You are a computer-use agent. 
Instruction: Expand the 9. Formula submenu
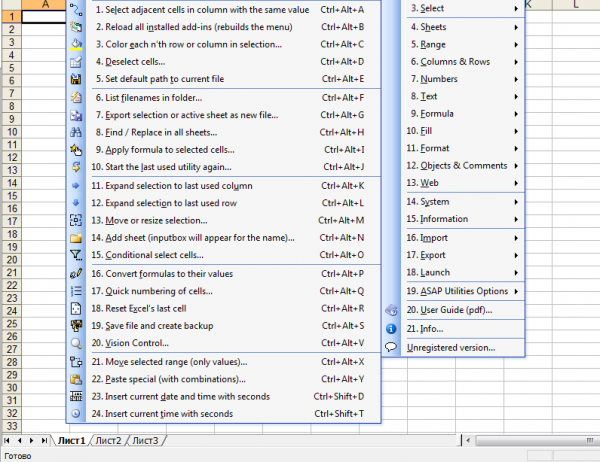(463, 114)
